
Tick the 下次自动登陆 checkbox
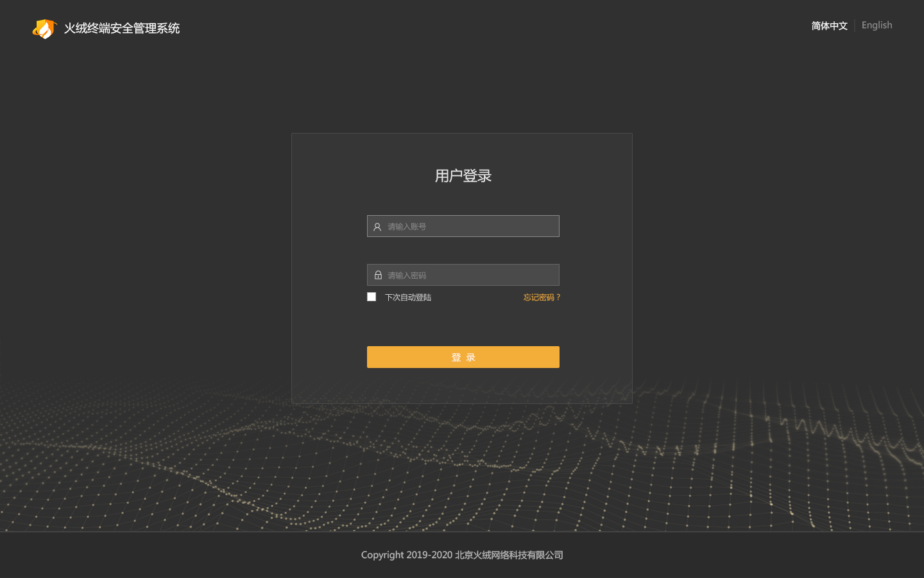372,297
